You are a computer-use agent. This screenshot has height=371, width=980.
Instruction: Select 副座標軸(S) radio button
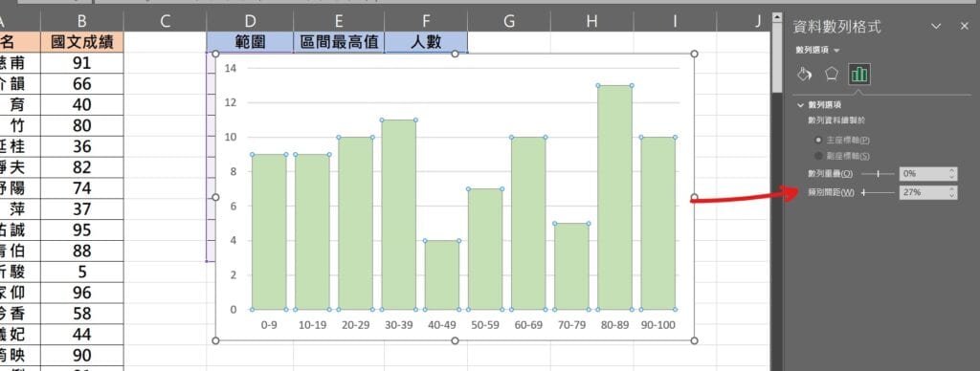click(x=819, y=156)
